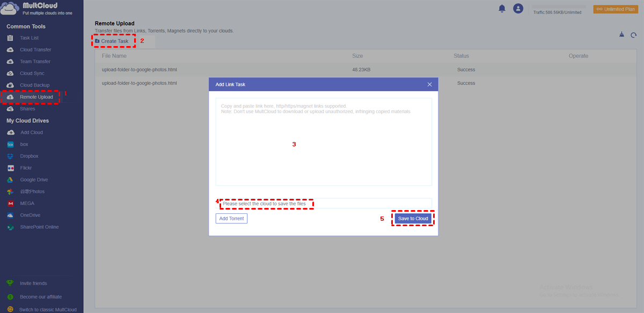This screenshot has width=644, height=313.
Task: Click Create Task button
Action: point(112,41)
